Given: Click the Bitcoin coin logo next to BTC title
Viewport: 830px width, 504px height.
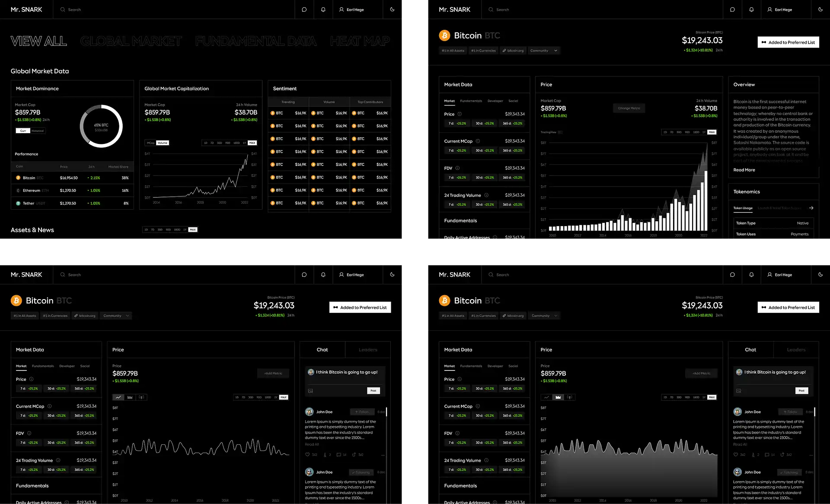Looking at the screenshot, I should (x=444, y=35).
